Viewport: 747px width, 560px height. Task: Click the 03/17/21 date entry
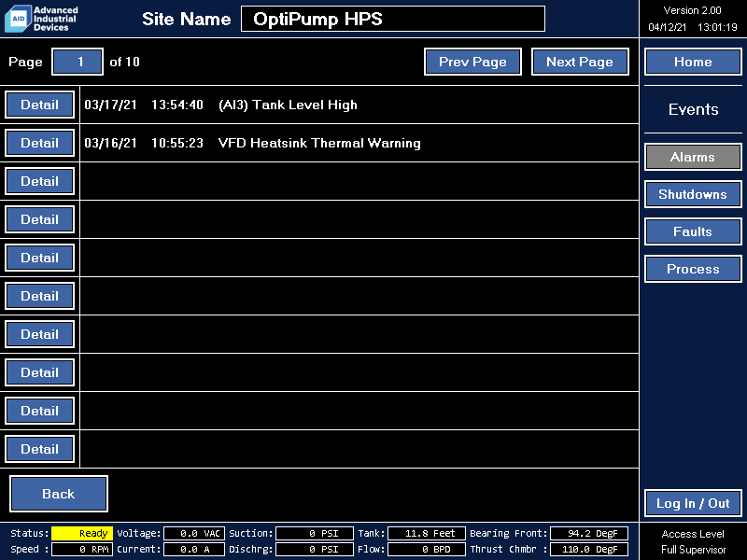click(110, 105)
